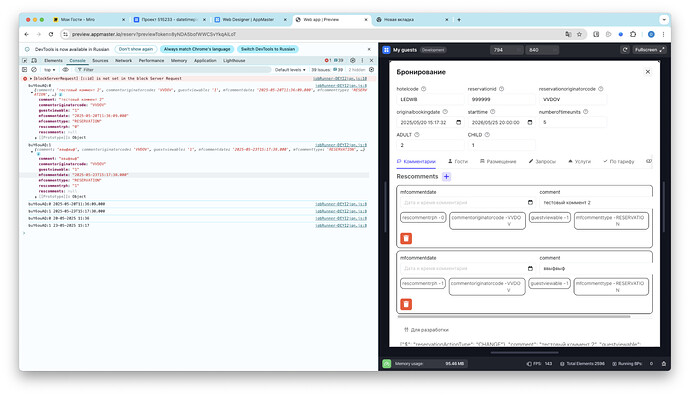Open the Lighthouse panel
The width and height of the screenshot is (690, 396).
pyautogui.click(x=234, y=60)
